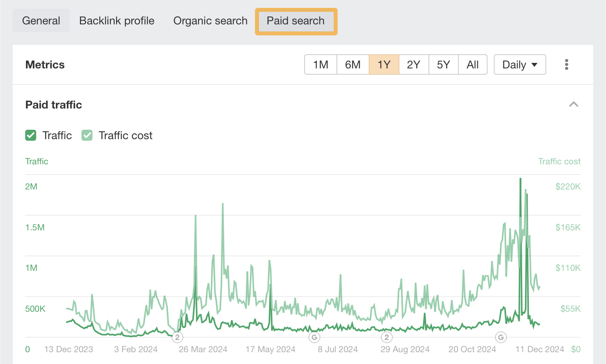Toggle the Traffic metric off
Viewport: 606px width, 364px height.
(31, 135)
